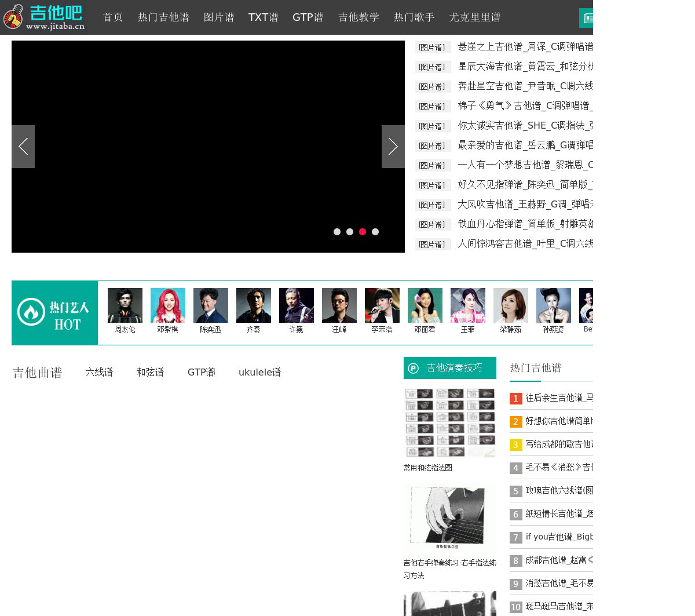Open rank 7 if you吉他谱
Image resolution: width=695 pixels, height=616 pixels.
[559, 537]
